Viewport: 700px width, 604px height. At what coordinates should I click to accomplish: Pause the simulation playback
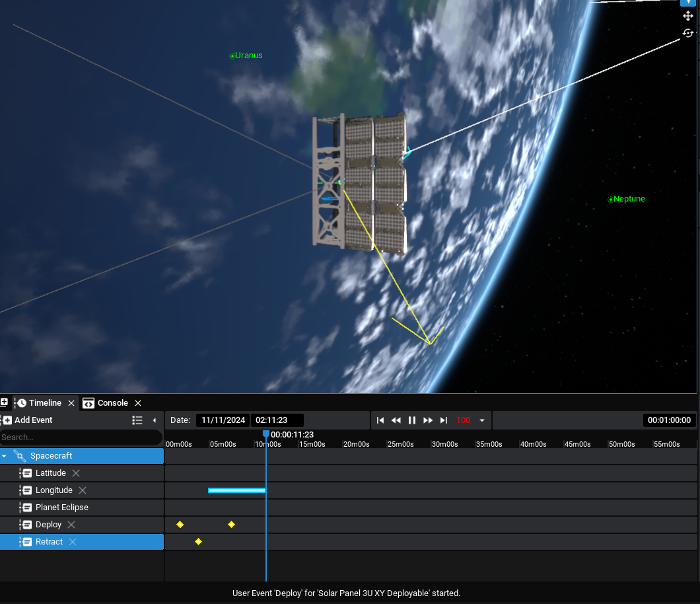[412, 420]
